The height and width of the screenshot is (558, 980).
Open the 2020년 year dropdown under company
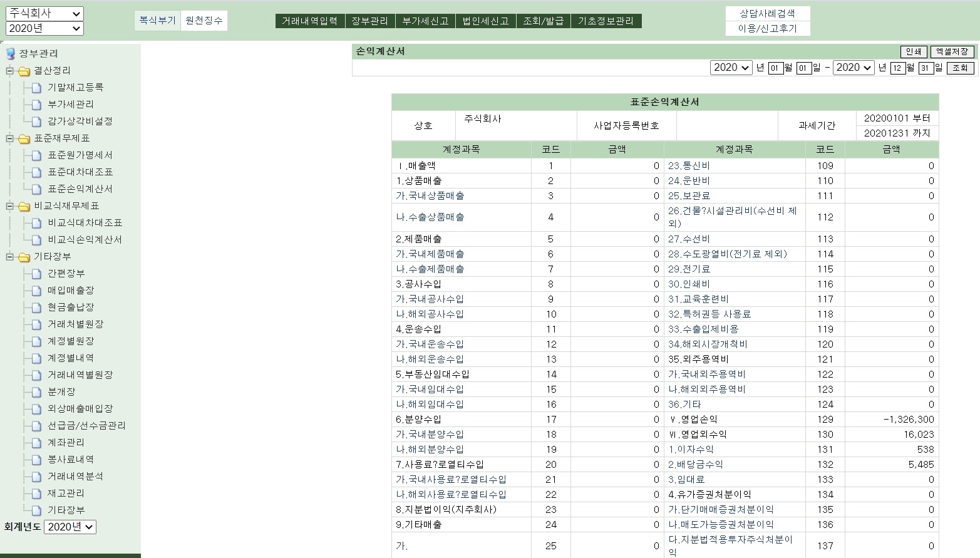(x=44, y=28)
